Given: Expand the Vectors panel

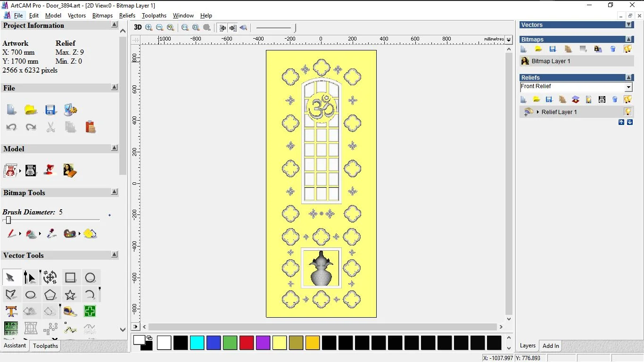Looking at the screenshot, I should point(628,25).
